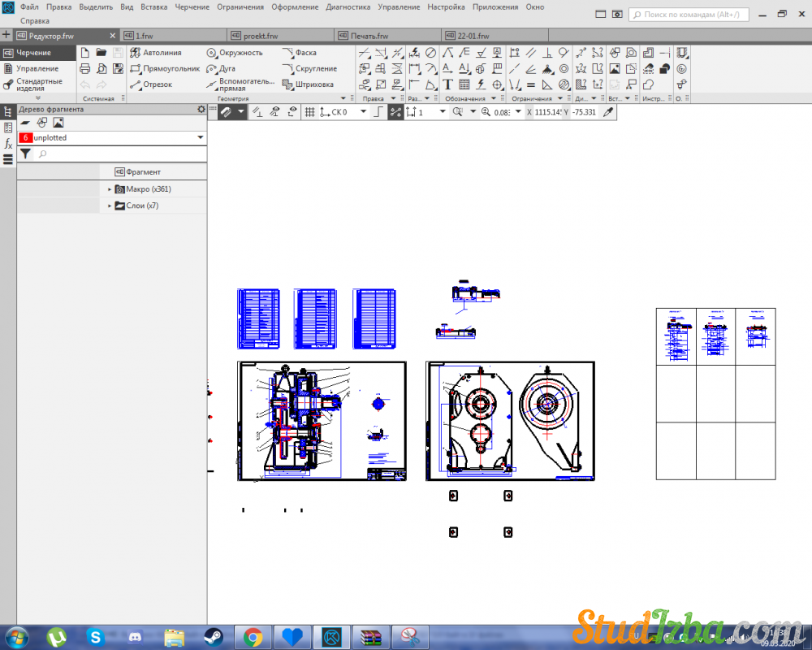Select the Автолиния drawing tool

156,53
